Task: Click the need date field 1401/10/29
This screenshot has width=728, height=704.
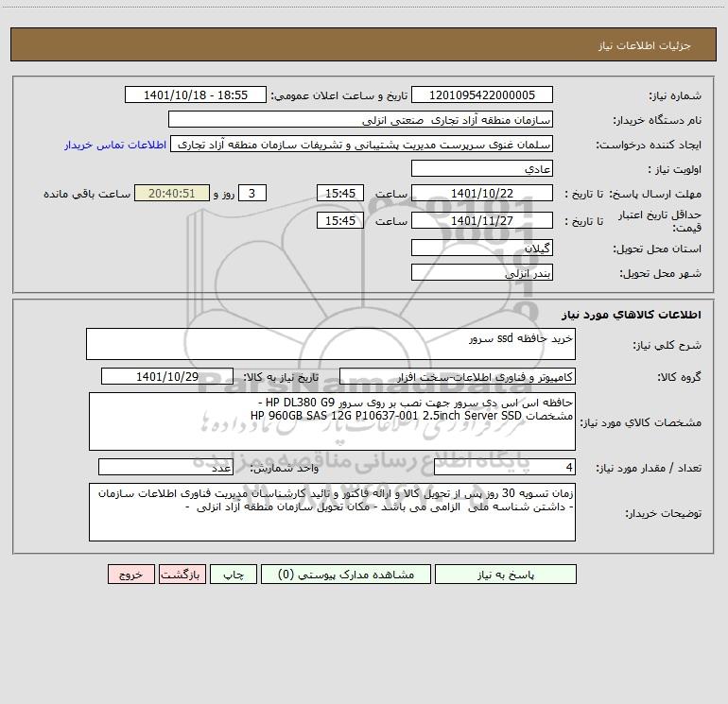Action: click(x=167, y=376)
